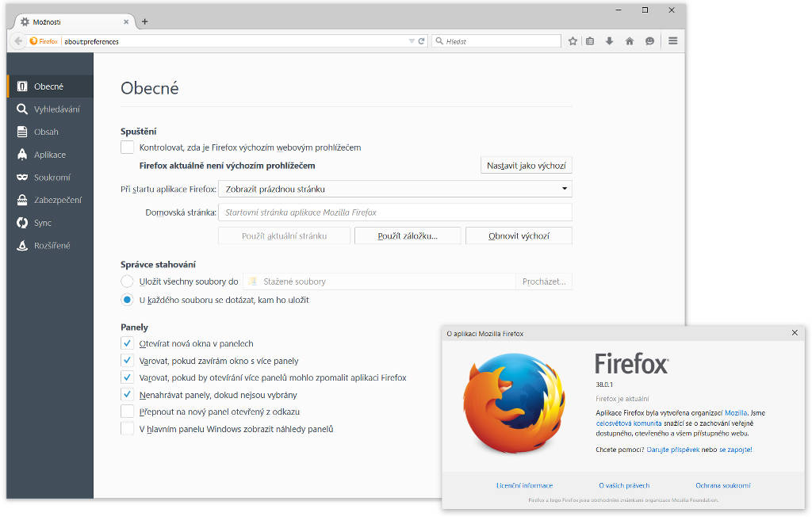
Task: Click the search magnifier icon in Hledat box
Action: point(439,41)
